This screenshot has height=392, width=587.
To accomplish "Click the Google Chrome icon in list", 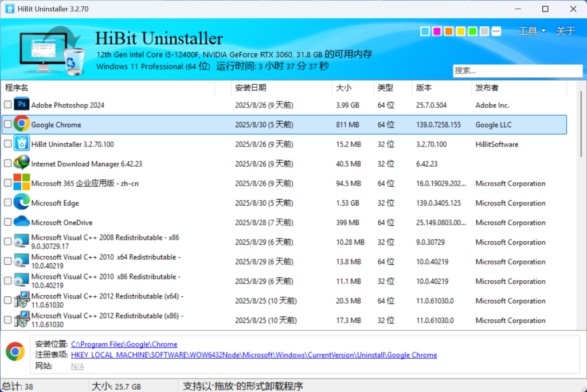I will click(22, 124).
